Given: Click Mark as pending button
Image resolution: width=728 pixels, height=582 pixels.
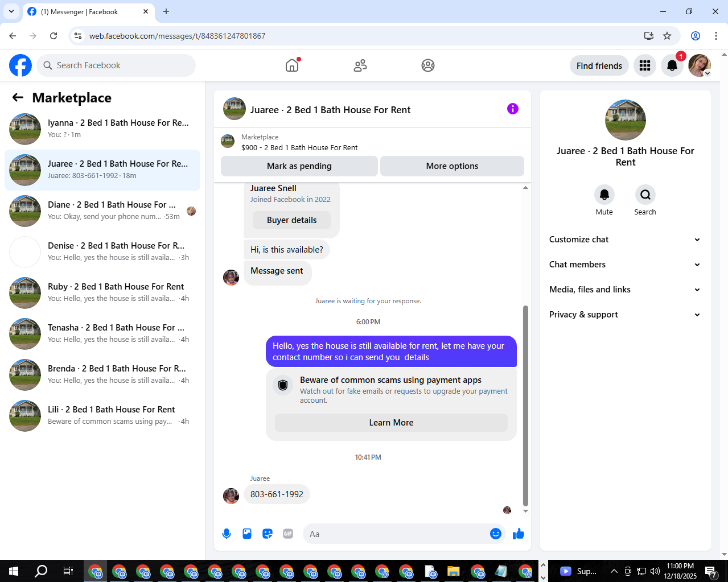Looking at the screenshot, I should pyautogui.click(x=299, y=166).
